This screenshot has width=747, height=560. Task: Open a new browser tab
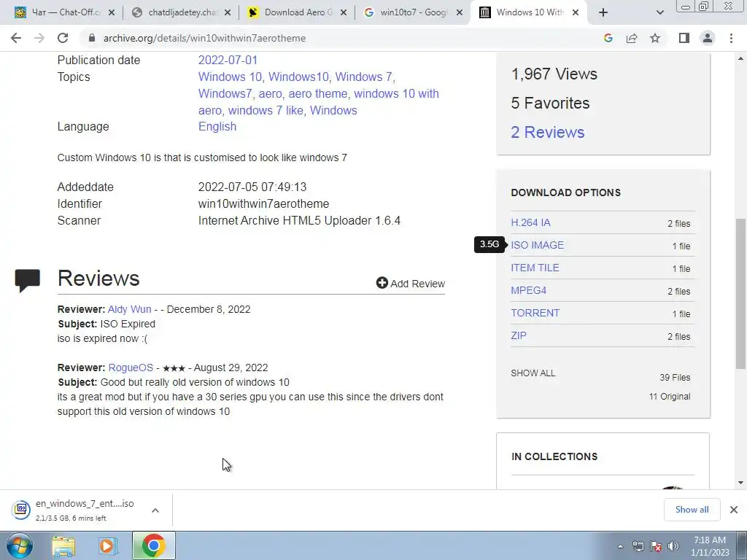pos(603,13)
